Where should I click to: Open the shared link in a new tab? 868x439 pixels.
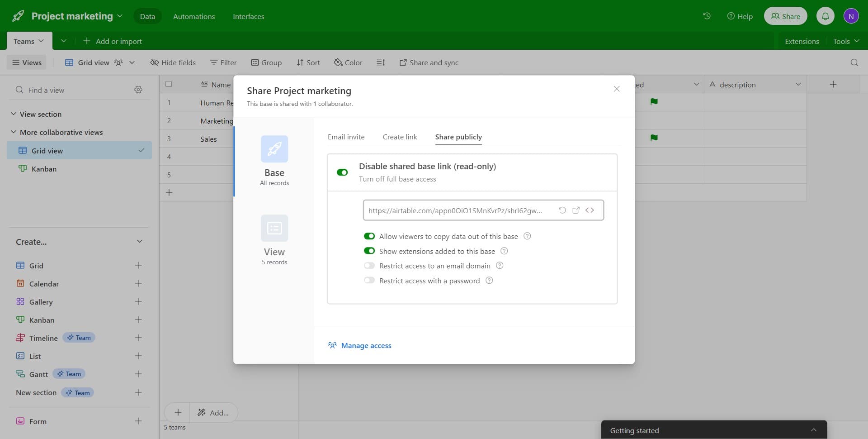pos(576,210)
